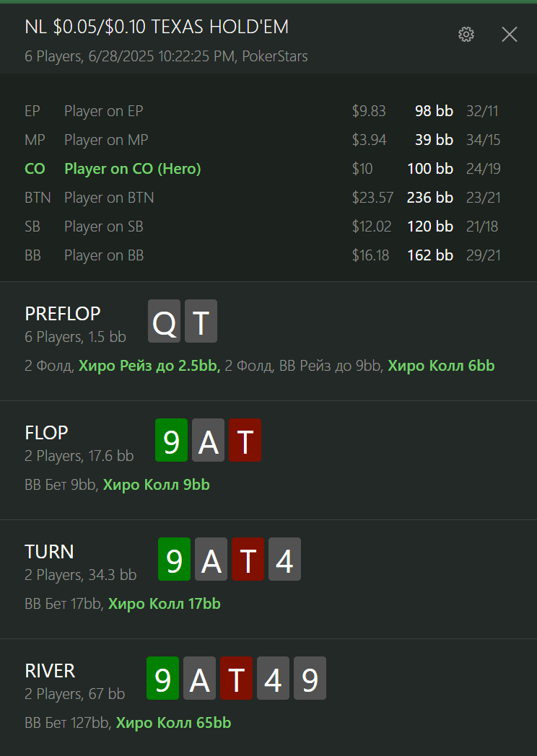
Task: Select the green 9 flop card
Action: [171, 440]
